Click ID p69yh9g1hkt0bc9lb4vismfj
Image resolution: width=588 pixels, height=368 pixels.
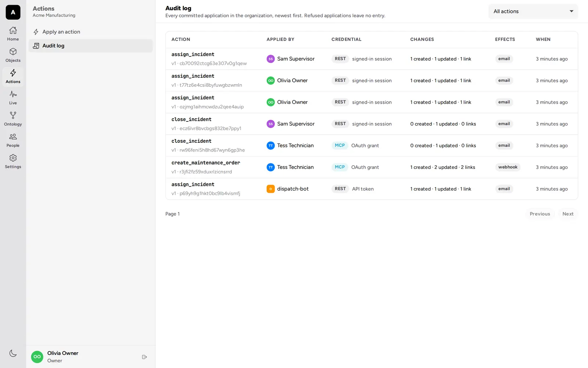pos(209,194)
